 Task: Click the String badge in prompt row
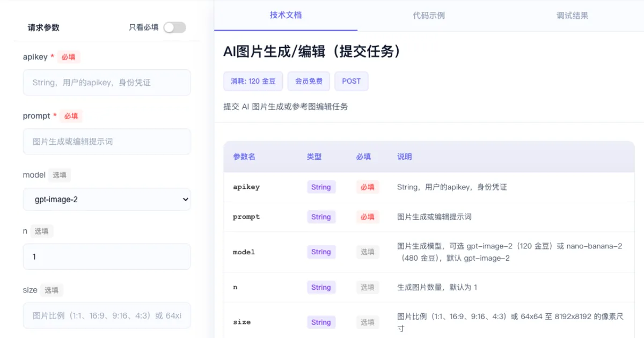coord(321,217)
